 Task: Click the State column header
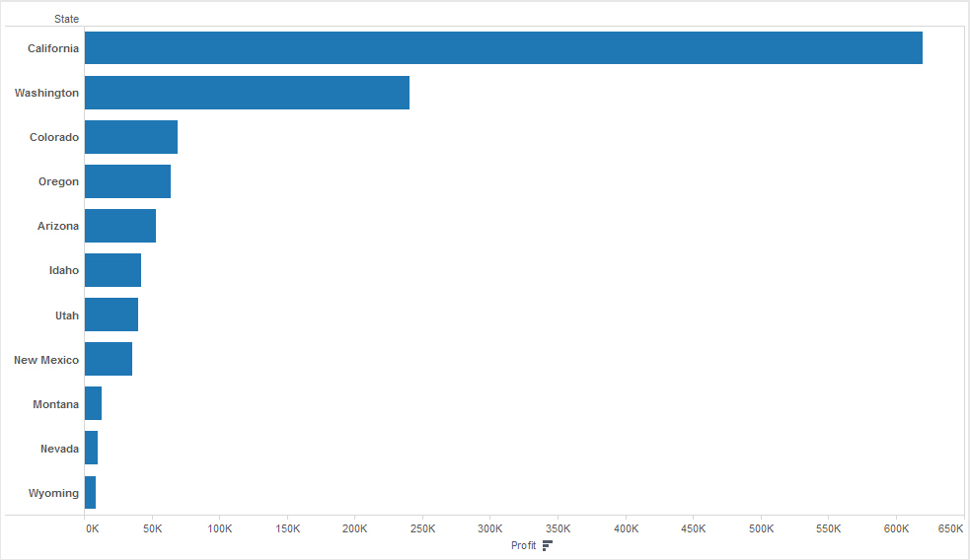tap(67, 19)
